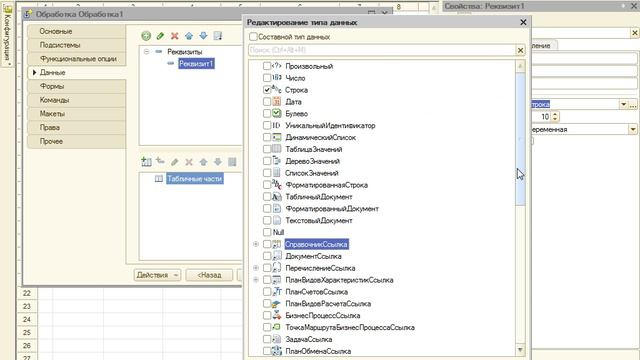Click the type search input field
This screenshot has width=640, height=360.
pyautogui.click(x=382, y=50)
